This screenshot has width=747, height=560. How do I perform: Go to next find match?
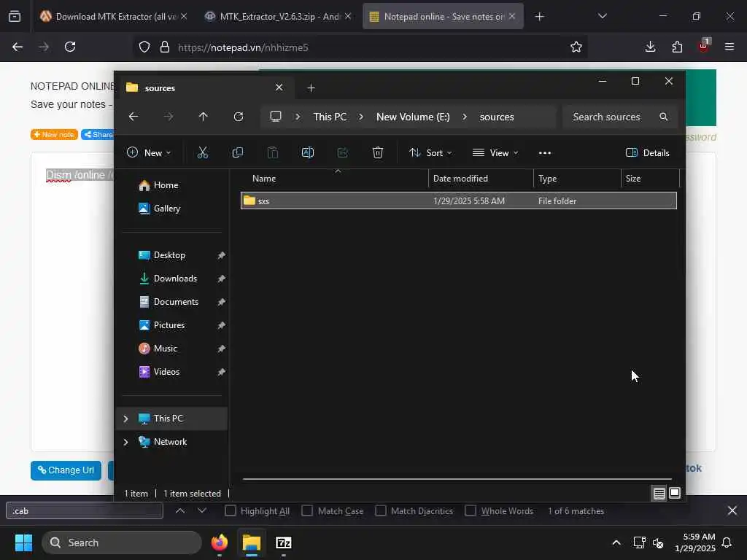tap(202, 511)
